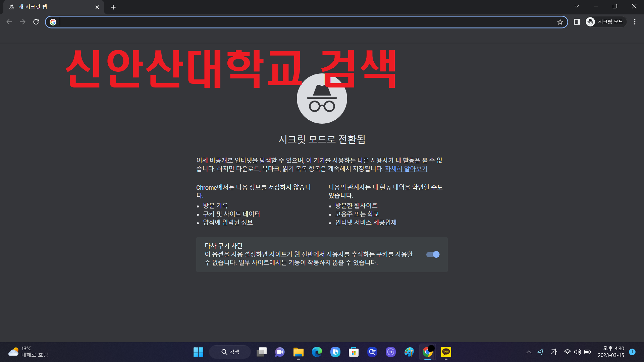Screen dimensions: 644x362
Task: Launch Microsoft Edge from the taskbar
Action: coord(317,352)
